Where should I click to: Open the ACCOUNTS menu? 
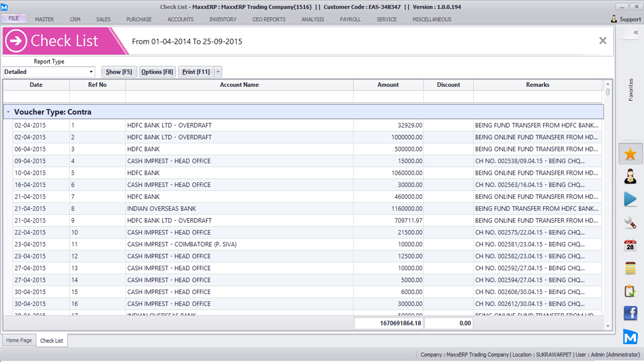(x=181, y=19)
